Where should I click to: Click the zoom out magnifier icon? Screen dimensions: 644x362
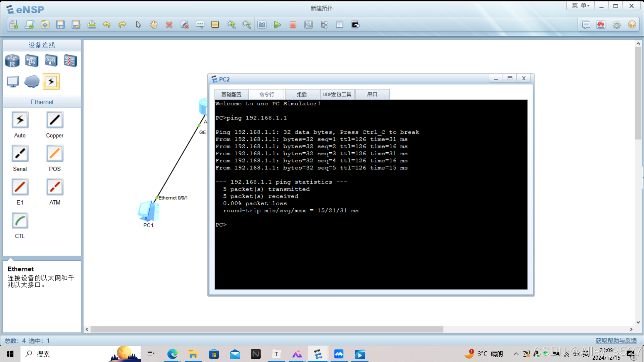247,24
